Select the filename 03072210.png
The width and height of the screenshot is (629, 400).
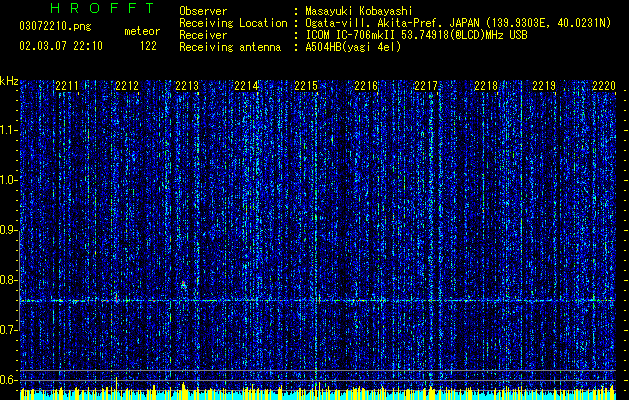[x=55, y=26]
